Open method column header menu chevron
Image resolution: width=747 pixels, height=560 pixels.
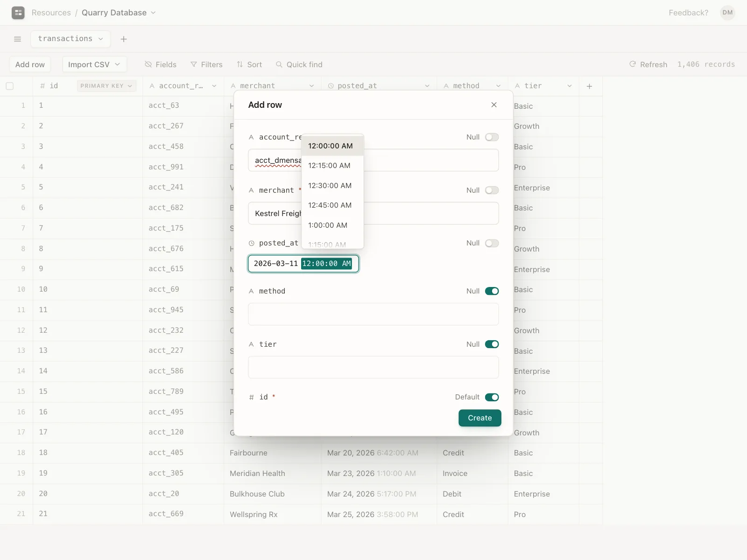pyautogui.click(x=498, y=86)
